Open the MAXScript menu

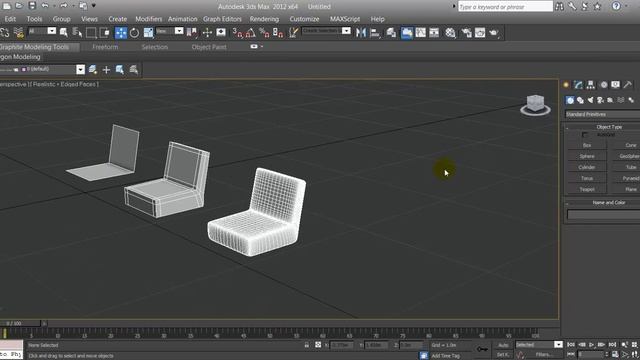coord(345,19)
